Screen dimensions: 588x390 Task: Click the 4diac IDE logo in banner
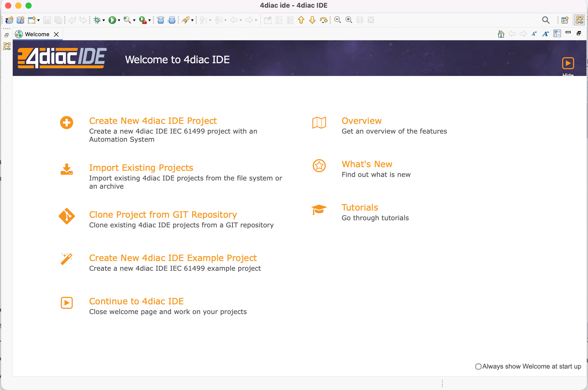click(x=62, y=58)
